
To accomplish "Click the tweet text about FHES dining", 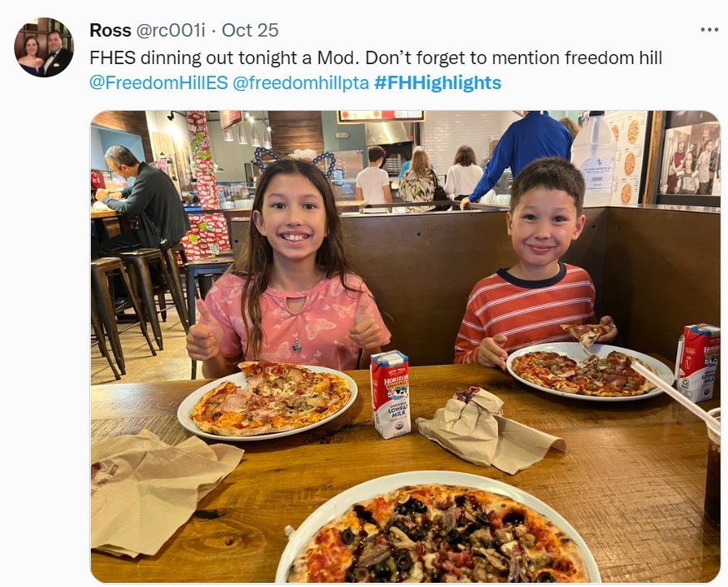I will pos(376,58).
